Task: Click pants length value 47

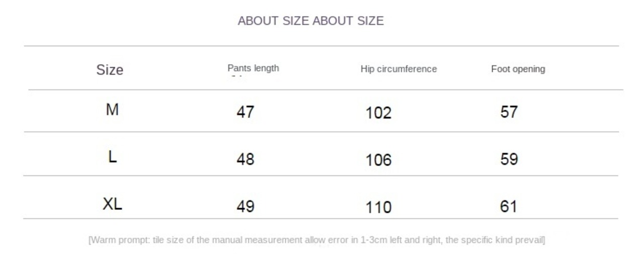Action: click(x=246, y=112)
